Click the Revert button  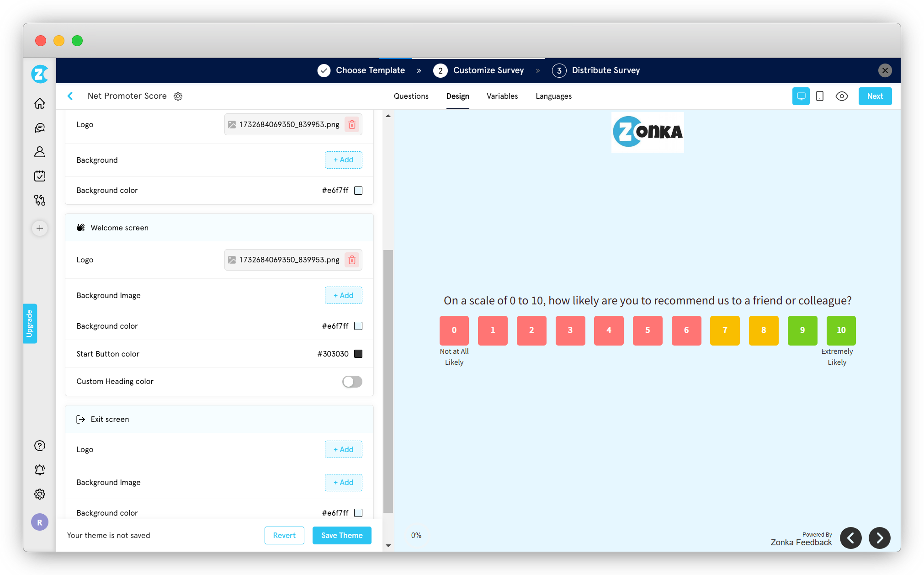[284, 535]
